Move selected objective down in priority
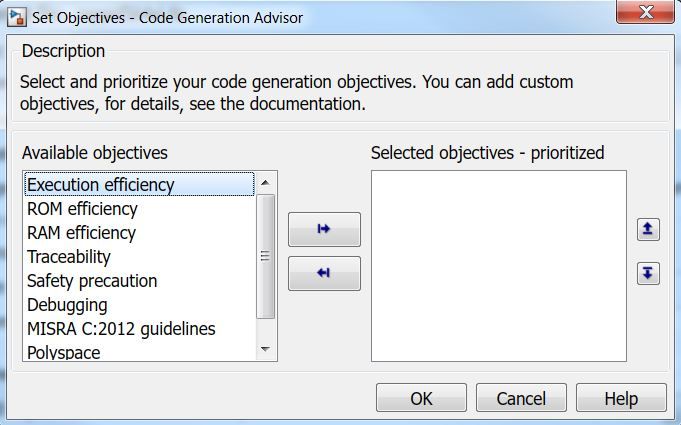Image resolution: width=681 pixels, height=425 pixels. click(x=649, y=273)
